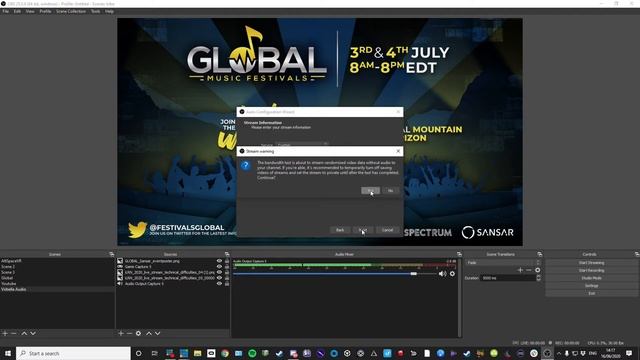Remove scene transition with minus icon
This screenshot has height=360, width=640.
click(x=529, y=270)
